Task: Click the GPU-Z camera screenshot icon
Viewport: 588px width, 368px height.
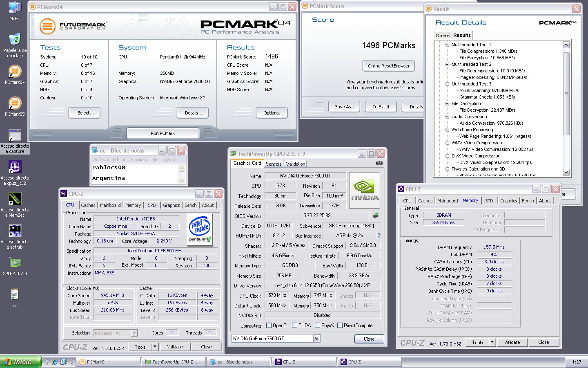Action: click(379, 163)
